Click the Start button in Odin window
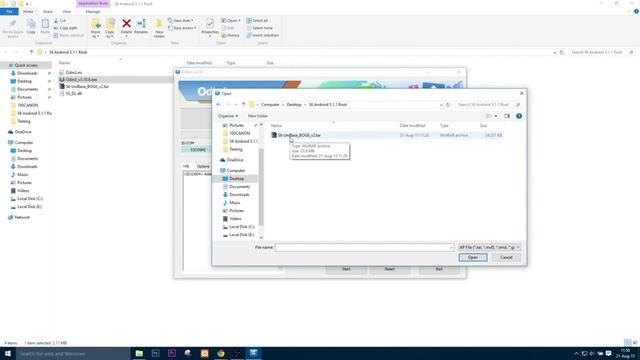This screenshot has height=360, width=640. [x=346, y=269]
